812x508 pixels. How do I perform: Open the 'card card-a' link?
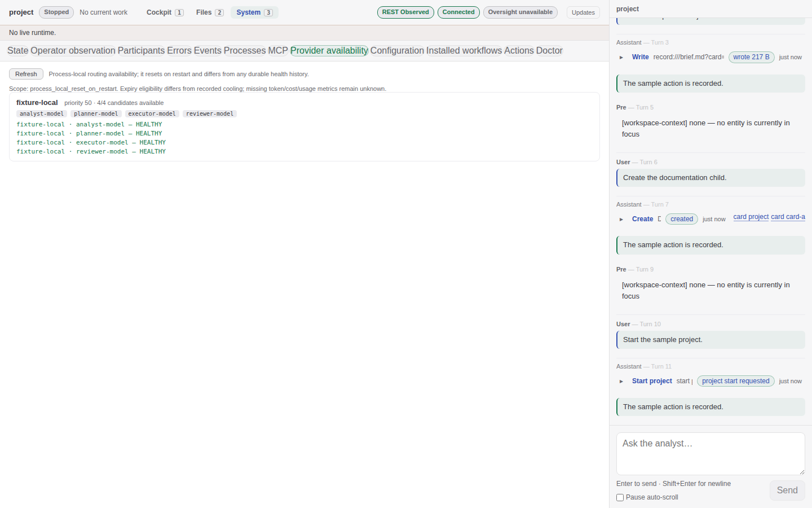(788, 217)
